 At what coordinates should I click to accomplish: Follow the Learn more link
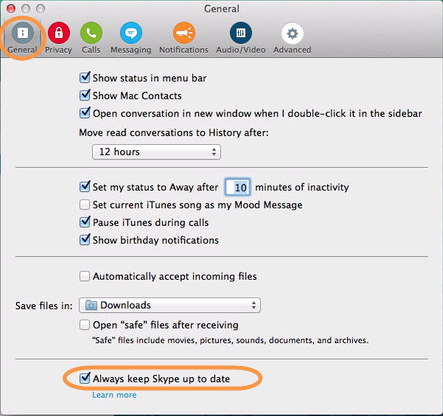pyautogui.click(x=114, y=395)
